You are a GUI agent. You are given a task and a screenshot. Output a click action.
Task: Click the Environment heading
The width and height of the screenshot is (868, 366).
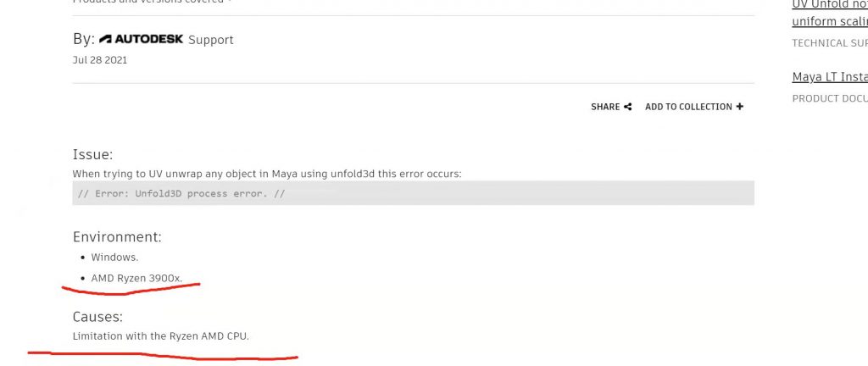point(117,236)
